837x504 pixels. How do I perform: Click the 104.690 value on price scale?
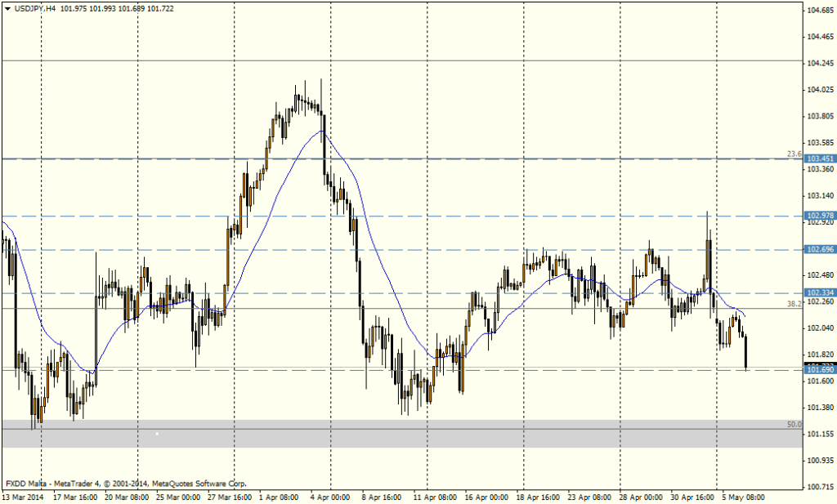[820, 11]
